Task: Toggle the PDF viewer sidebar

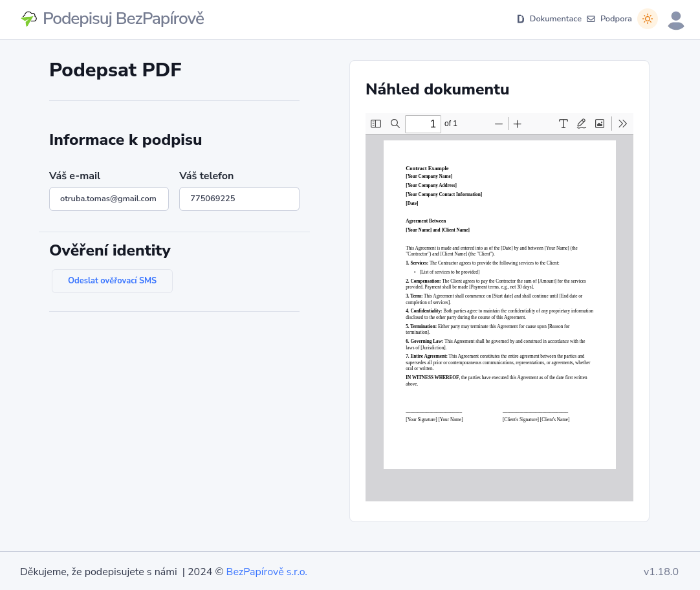Action: [376, 124]
